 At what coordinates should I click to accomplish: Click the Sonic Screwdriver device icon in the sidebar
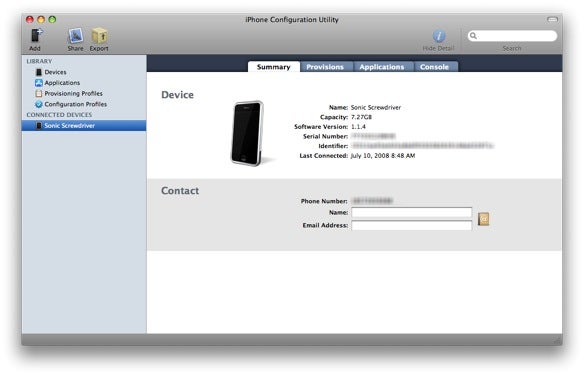pyautogui.click(x=39, y=125)
